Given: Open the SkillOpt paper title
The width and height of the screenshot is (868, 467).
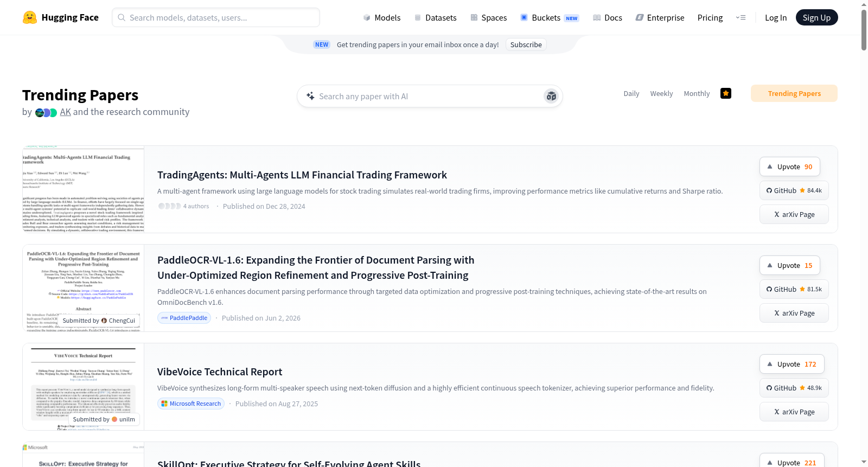Looking at the screenshot, I should pyautogui.click(x=289, y=463).
